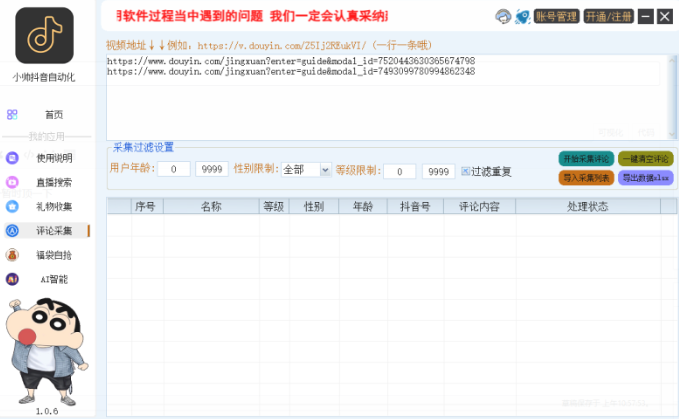Click the 一键清空评论 button
The image size is (679, 419).
point(645,159)
